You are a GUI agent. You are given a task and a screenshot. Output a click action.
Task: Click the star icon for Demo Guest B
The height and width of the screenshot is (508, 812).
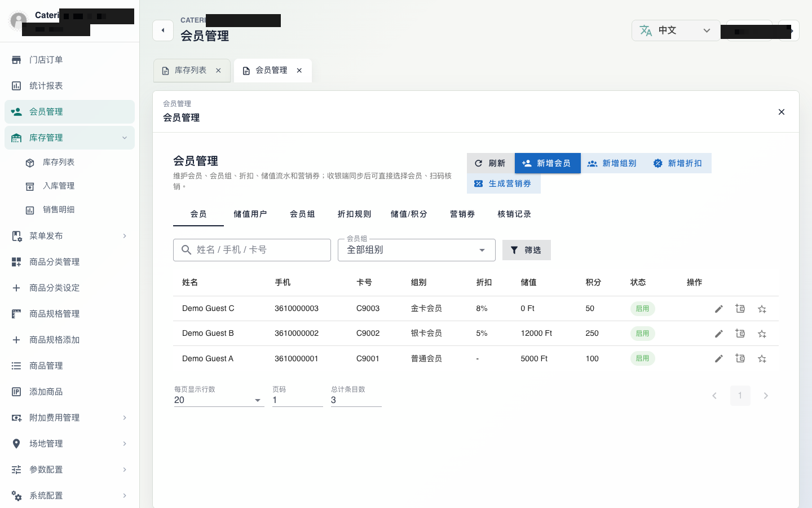tap(762, 334)
